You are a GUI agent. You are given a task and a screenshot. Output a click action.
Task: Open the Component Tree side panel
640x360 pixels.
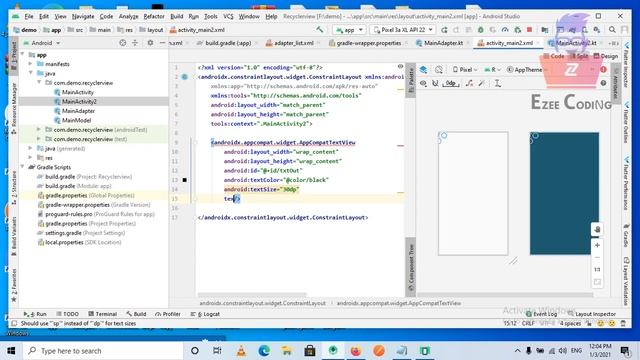[x=411, y=267]
